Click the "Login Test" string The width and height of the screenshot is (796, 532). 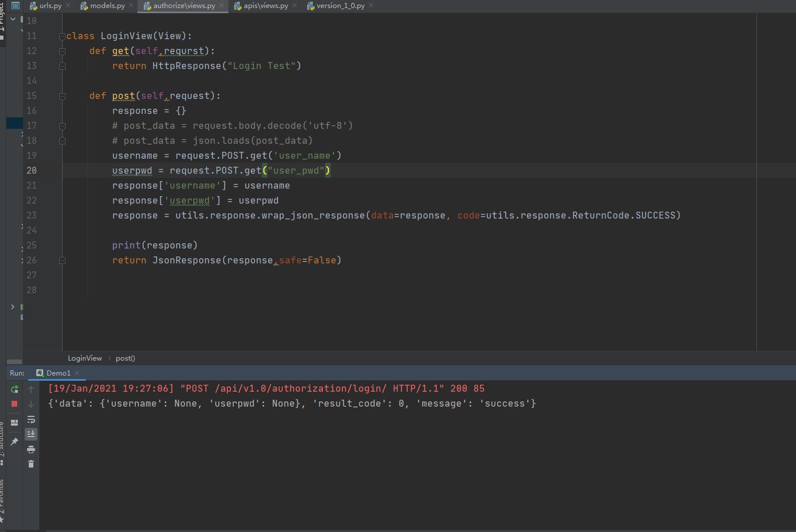(262, 66)
